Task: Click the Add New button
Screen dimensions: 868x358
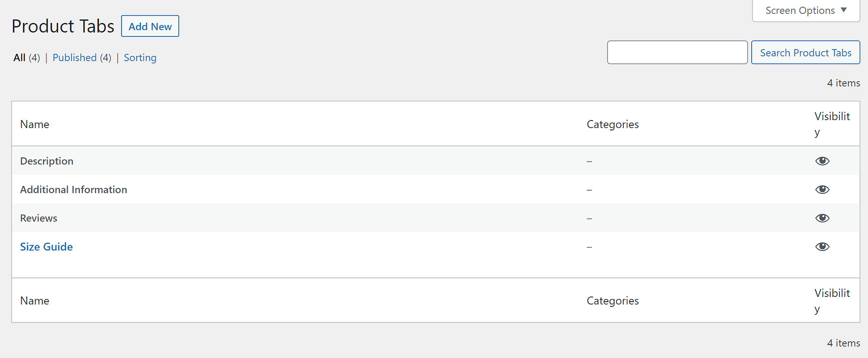Action: pos(150,26)
